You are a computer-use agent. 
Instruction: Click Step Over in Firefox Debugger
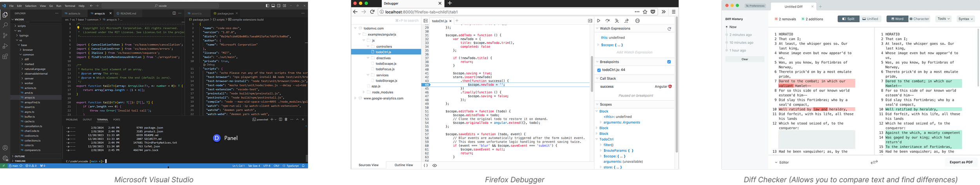[x=608, y=21]
